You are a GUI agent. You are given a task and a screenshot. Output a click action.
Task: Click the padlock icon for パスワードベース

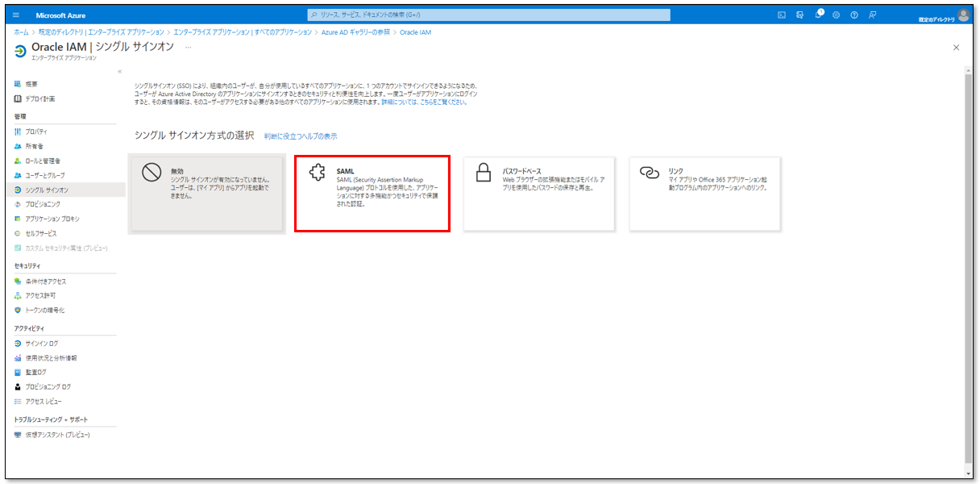[484, 173]
